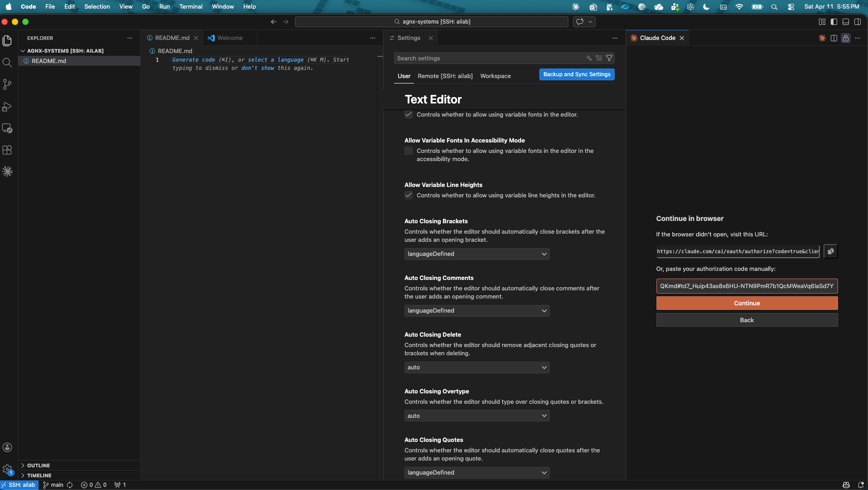
Task: Click the orange Continue button
Action: point(747,304)
